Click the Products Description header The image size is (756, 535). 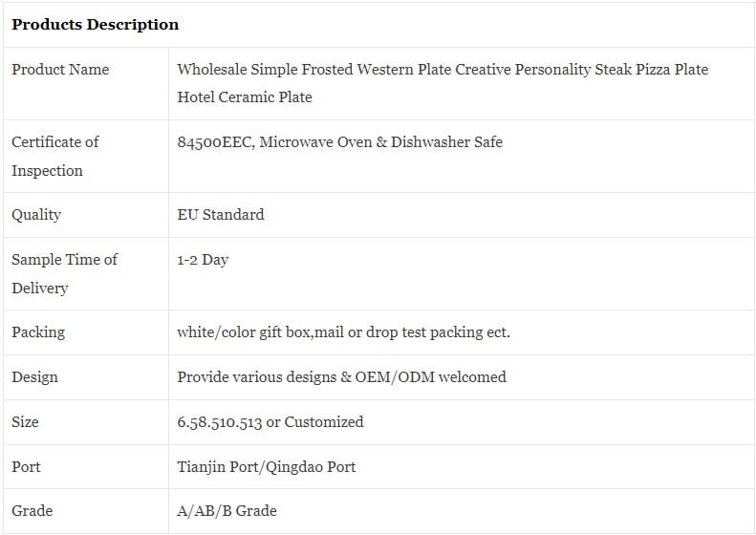(x=95, y=24)
